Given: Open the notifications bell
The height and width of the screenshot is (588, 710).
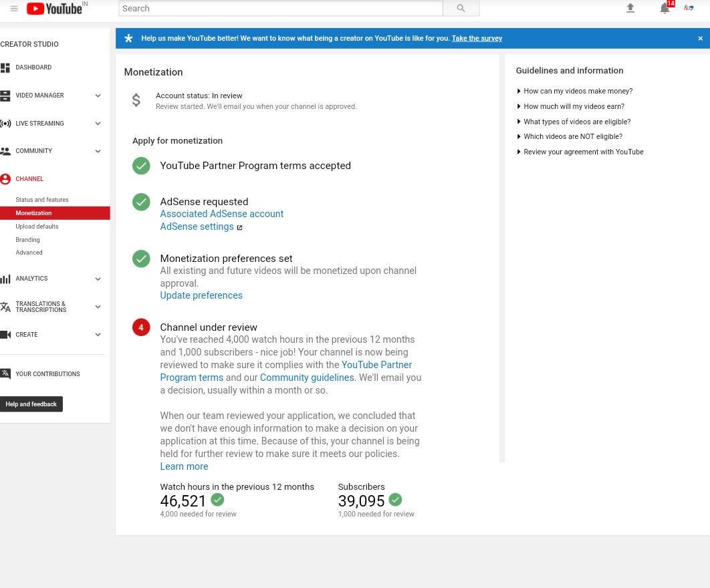Looking at the screenshot, I should (x=665, y=8).
